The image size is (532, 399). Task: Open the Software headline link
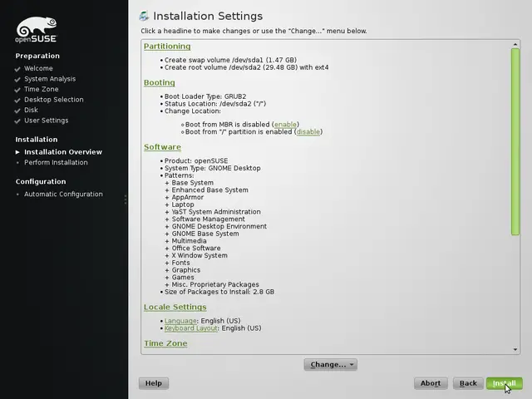[x=162, y=147]
